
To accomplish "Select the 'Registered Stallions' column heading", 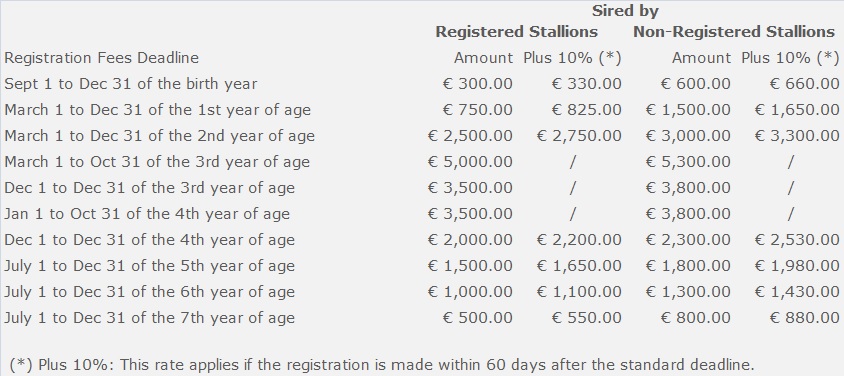I will point(517,32).
